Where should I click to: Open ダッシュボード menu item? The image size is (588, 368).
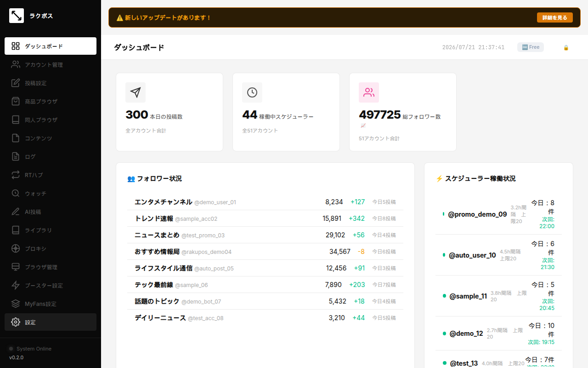click(x=51, y=46)
